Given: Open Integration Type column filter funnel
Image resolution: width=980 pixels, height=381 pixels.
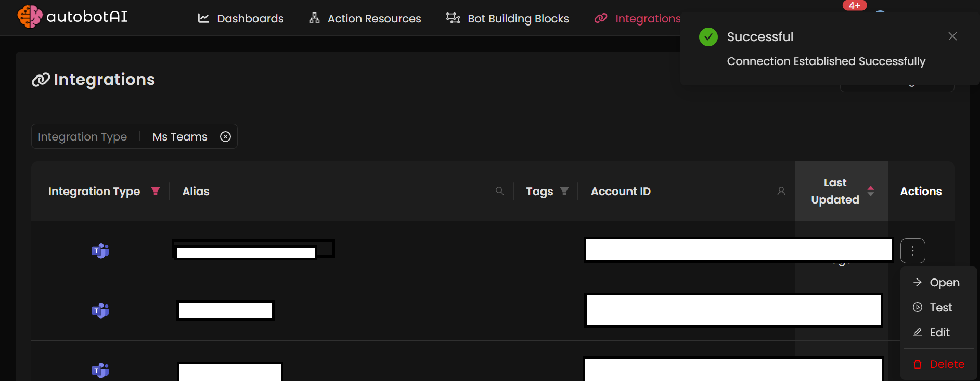Looking at the screenshot, I should pos(155,191).
